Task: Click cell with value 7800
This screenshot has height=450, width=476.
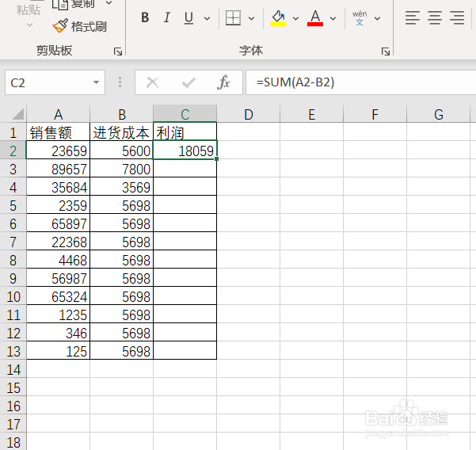Action: click(x=122, y=168)
